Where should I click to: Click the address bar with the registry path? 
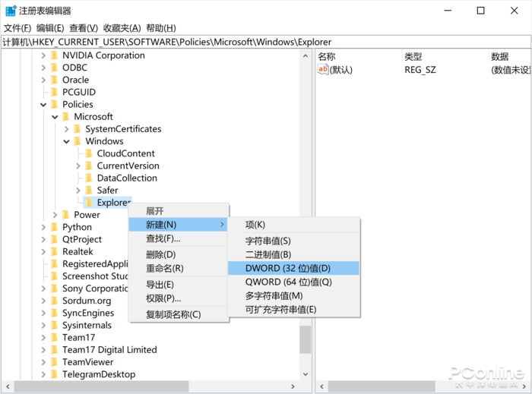266,42
